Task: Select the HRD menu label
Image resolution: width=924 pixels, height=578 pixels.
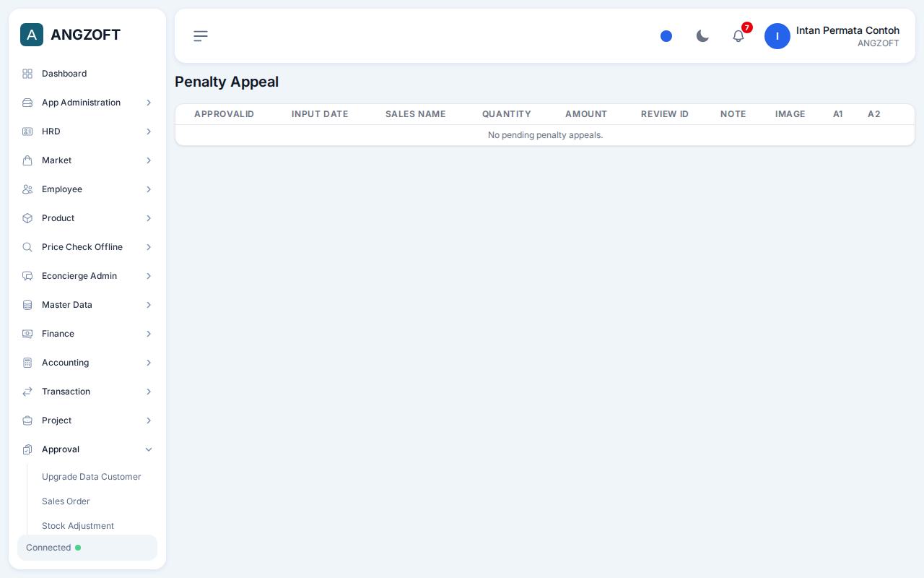Action: (51, 131)
